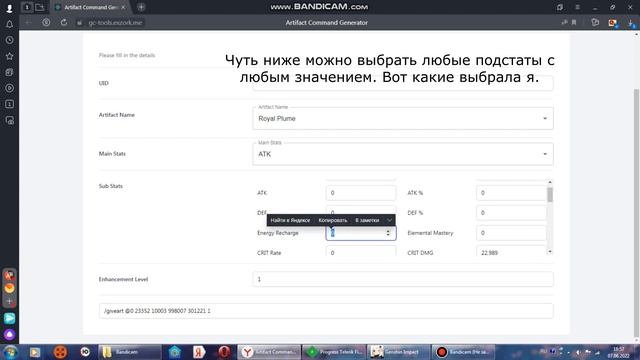Go back to previous page
This screenshot has height=360, width=640.
(28, 22)
